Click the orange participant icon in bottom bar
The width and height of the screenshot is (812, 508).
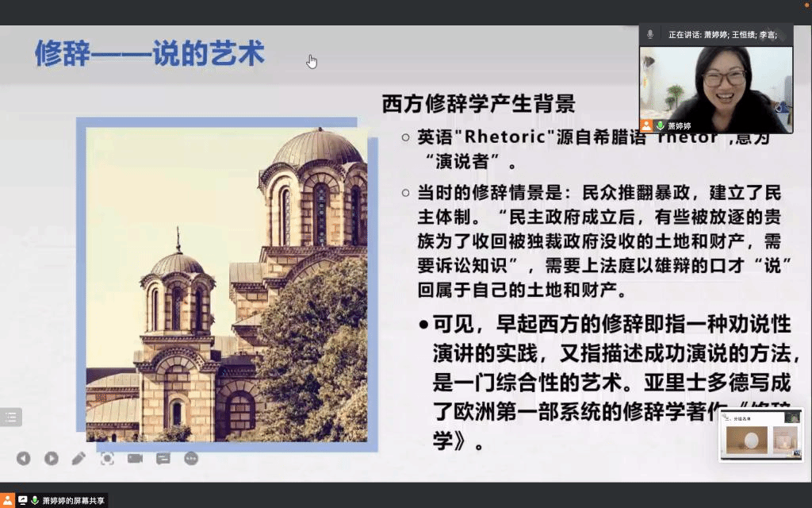coord(8,500)
